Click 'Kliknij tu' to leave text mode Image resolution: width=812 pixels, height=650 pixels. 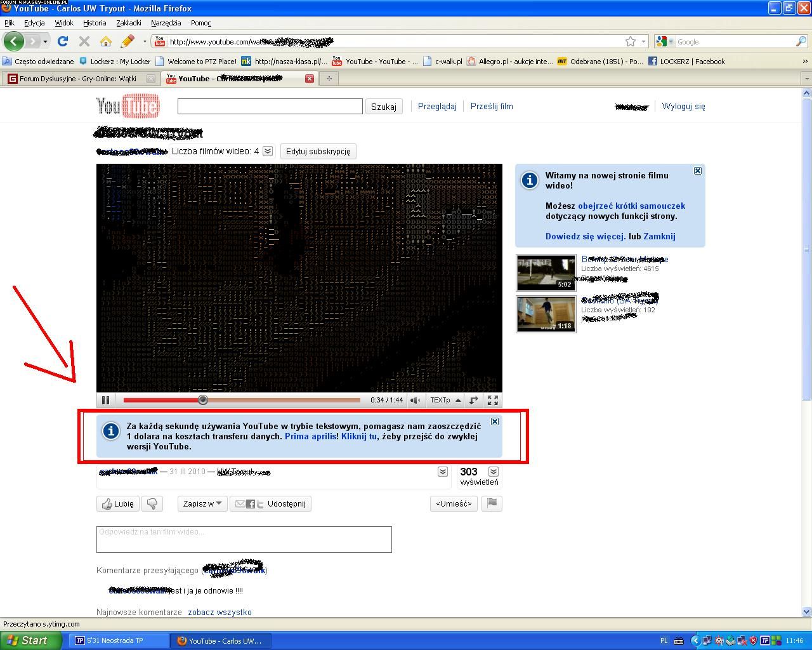point(359,436)
